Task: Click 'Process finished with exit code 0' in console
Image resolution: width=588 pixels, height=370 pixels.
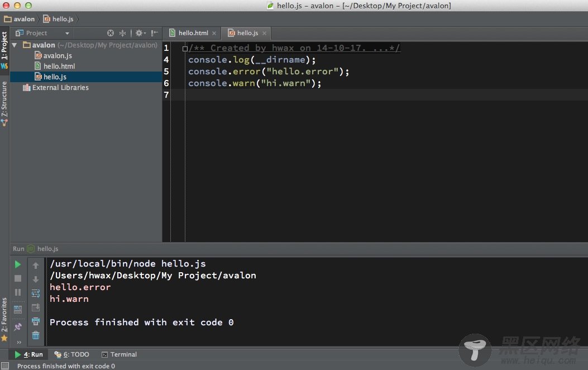Action: (x=141, y=322)
